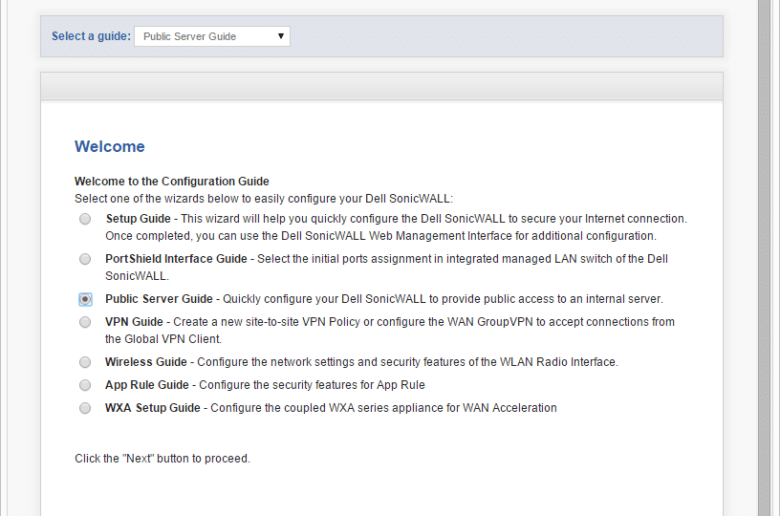Choose the PortShield Interface Guide radio option
Viewport: 780px width, 516px height.
[85, 259]
